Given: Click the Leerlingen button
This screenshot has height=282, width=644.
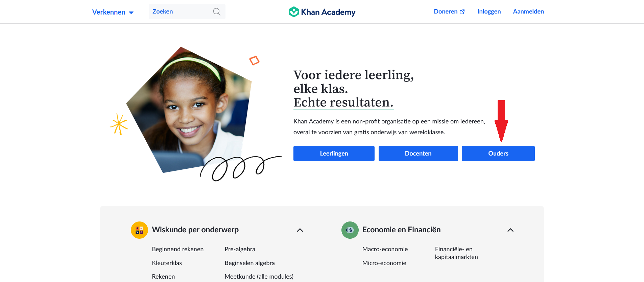Looking at the screenshot, I should [x=334, y=154].
